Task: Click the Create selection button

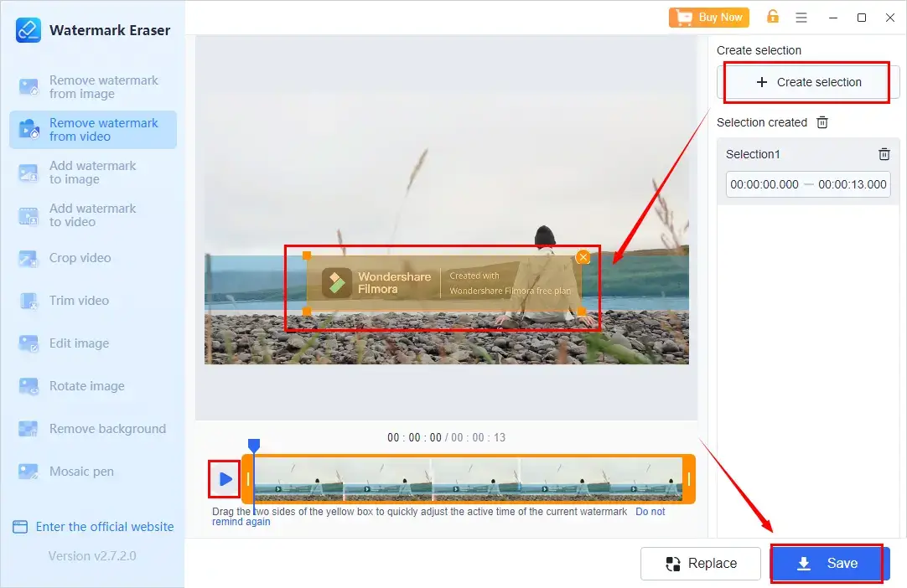Action: [807, 82]
